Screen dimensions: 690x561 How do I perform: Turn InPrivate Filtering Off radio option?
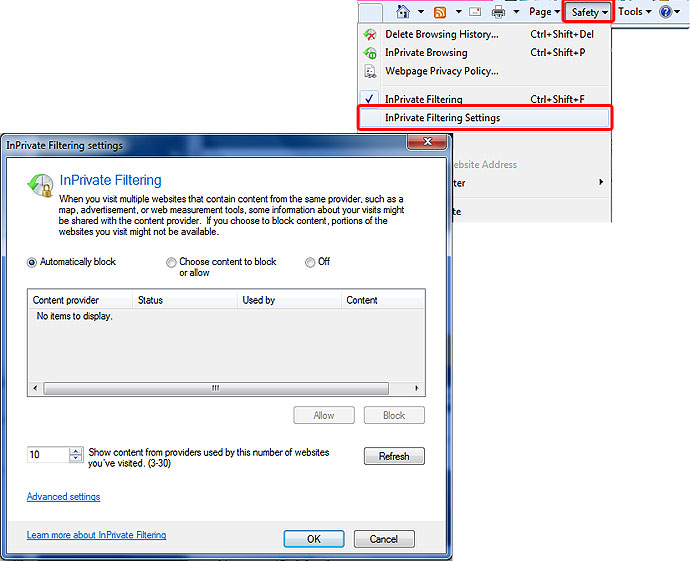click(x=310, y=262)
